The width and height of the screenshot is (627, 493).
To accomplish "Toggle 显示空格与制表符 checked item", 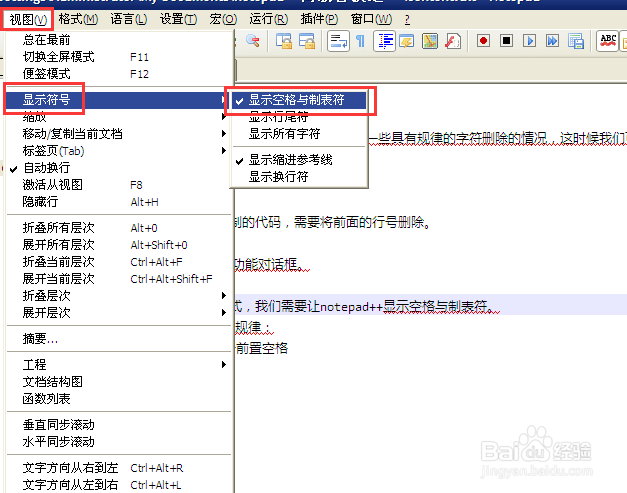I will (299, 100).
